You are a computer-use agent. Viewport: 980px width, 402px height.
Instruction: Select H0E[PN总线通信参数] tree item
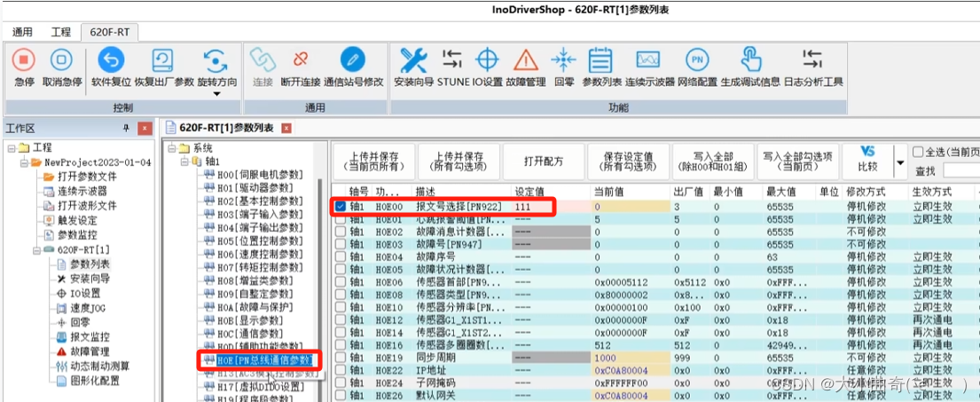coord(265,359)
